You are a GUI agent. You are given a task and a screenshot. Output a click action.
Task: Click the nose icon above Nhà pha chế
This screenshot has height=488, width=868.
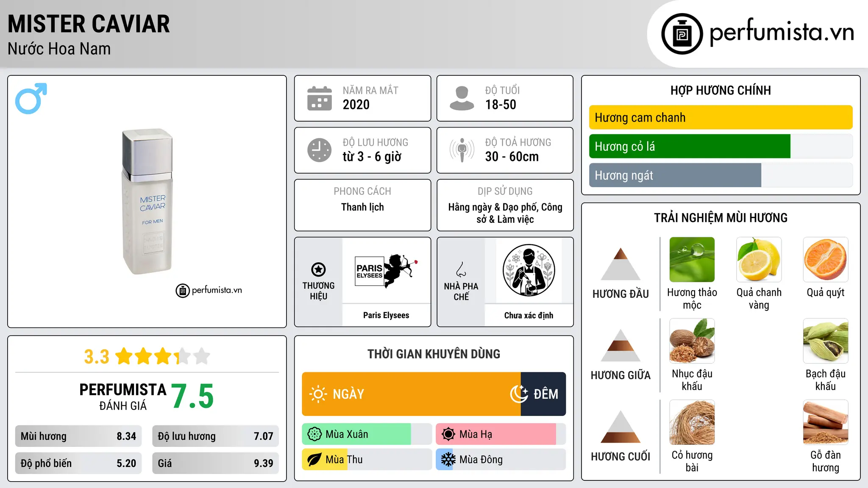(x=461, y=269)
